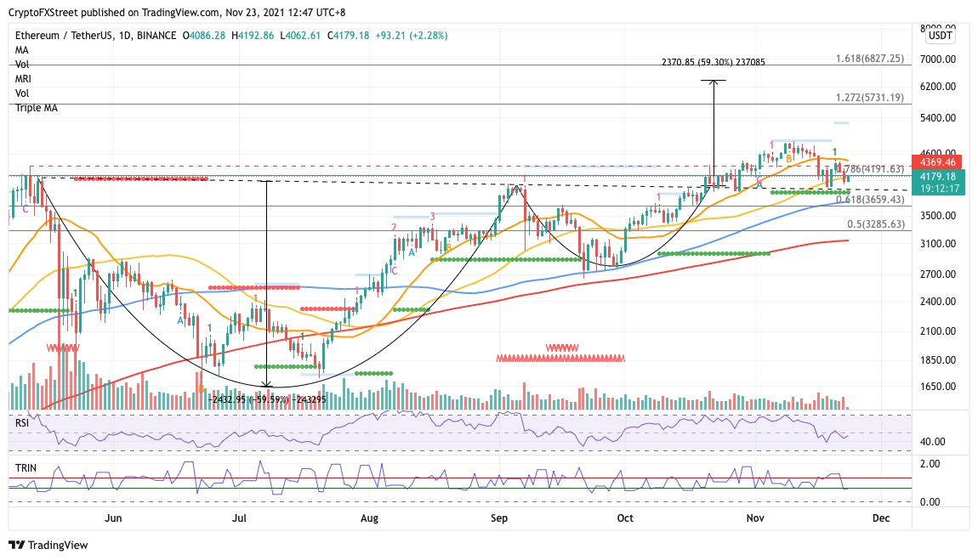The width and height of the screenshot is (978, 560).
Task: Click the MRI indicator label
Action: 23,79
